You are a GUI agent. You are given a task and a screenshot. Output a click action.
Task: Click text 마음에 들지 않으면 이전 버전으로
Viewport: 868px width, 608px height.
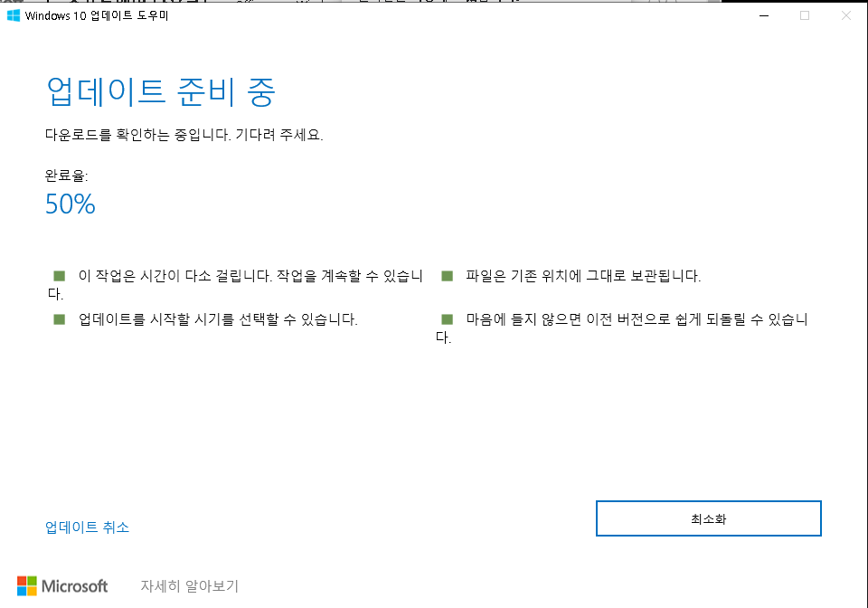[x=569, y=319]
